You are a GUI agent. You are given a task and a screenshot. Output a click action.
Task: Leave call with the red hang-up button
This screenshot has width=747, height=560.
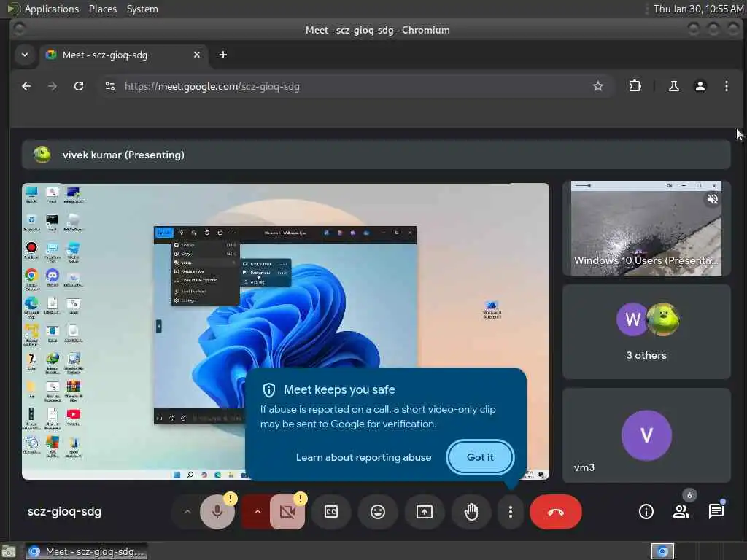coord(555,512)
